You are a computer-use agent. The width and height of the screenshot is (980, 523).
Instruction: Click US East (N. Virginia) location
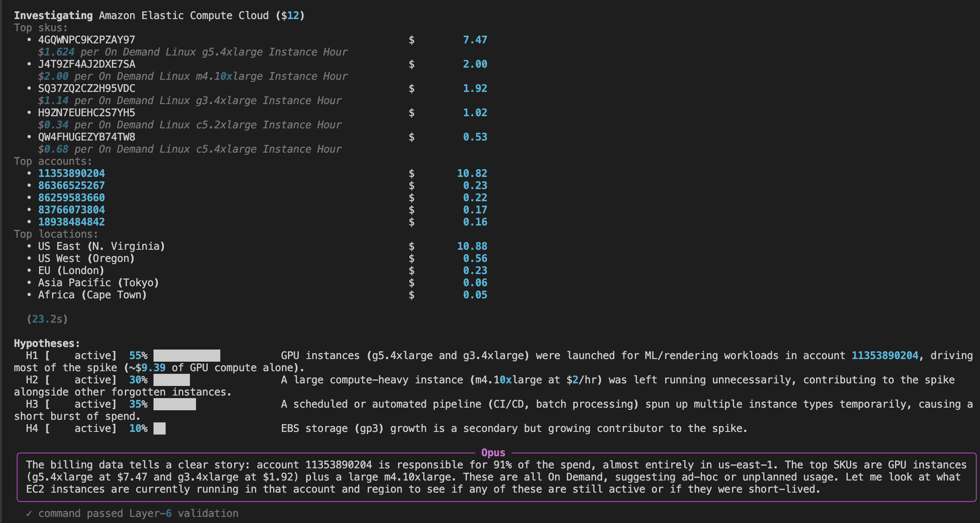(x=101, y=246)
